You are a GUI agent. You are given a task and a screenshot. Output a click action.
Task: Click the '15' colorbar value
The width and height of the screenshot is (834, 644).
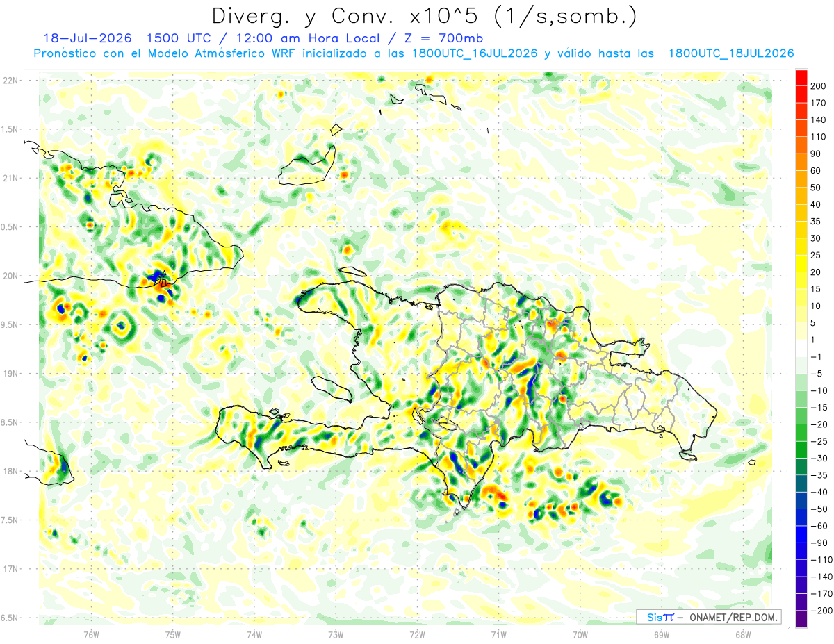816,289
